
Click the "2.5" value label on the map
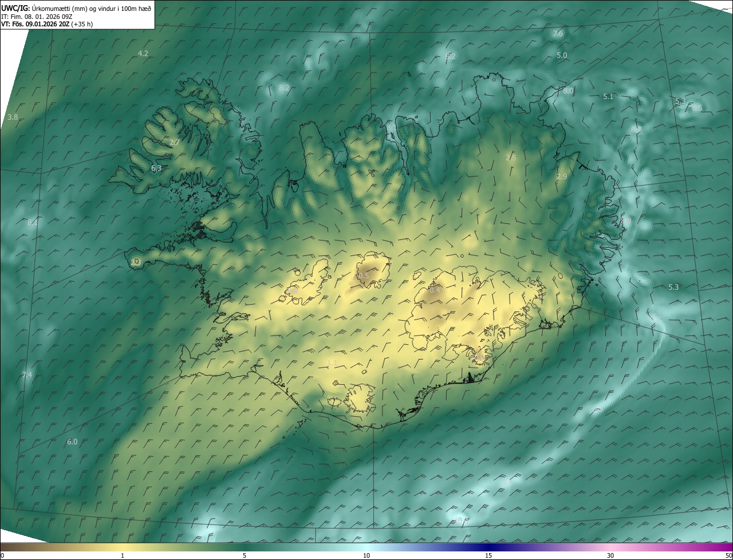(511, 157)
